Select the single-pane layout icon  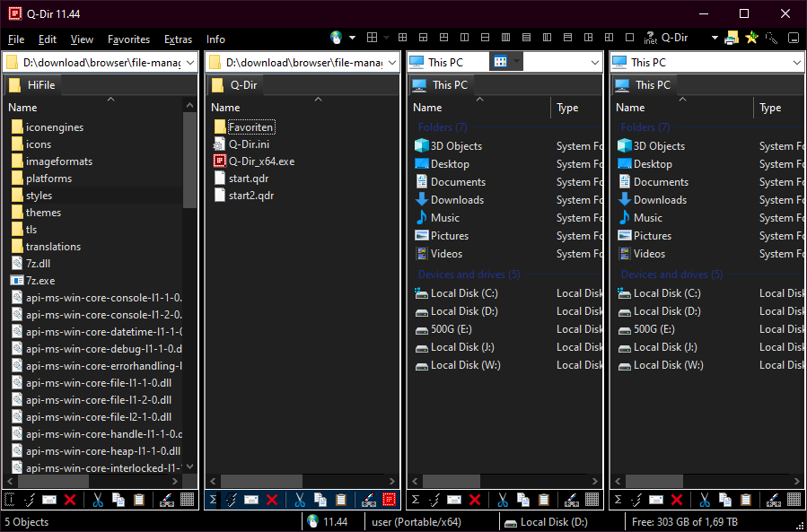pos(629,38)
